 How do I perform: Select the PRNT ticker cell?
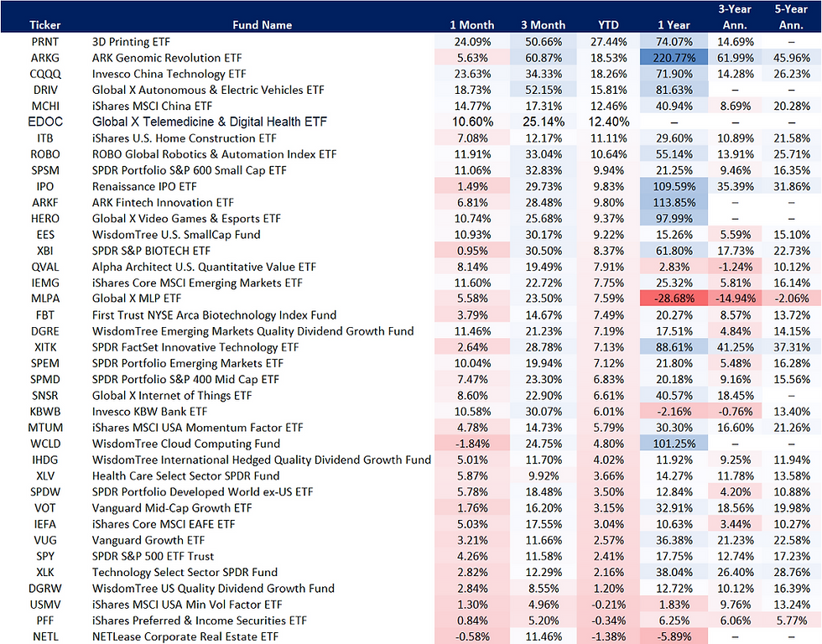[45, 42]
